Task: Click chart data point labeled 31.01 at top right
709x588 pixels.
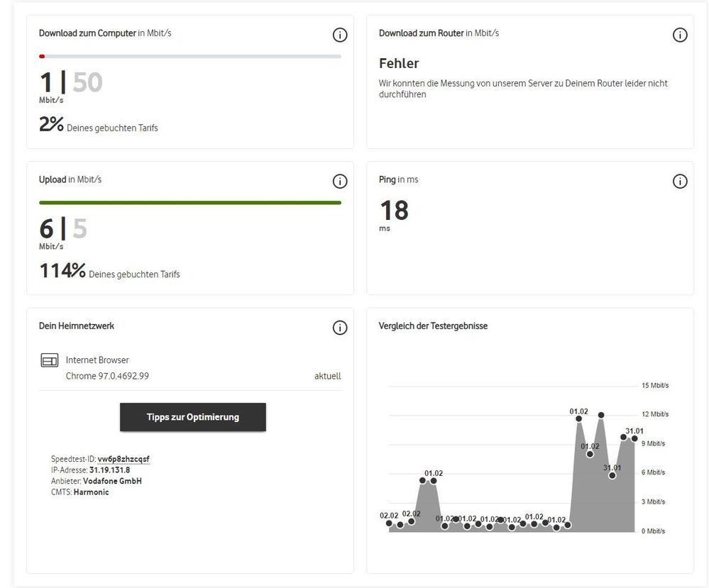Action: [634, 438]
